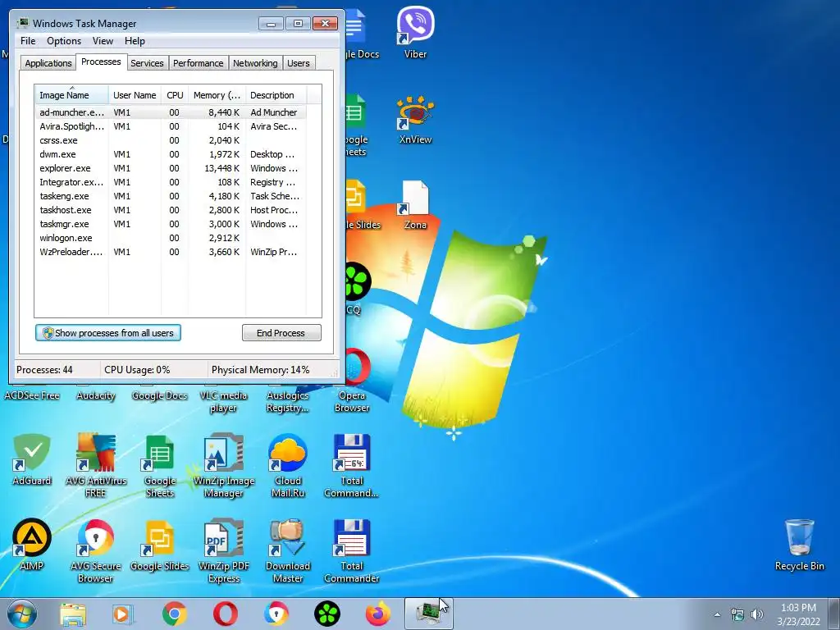
Task: Click the Task Manager taskbar button
Action: [x=428, y=614]
